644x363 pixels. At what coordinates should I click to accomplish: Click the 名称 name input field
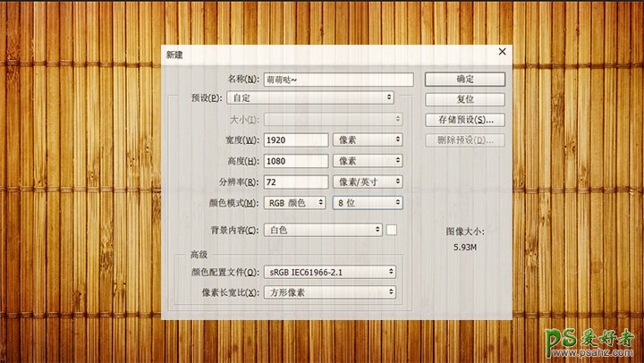point(338,79)
